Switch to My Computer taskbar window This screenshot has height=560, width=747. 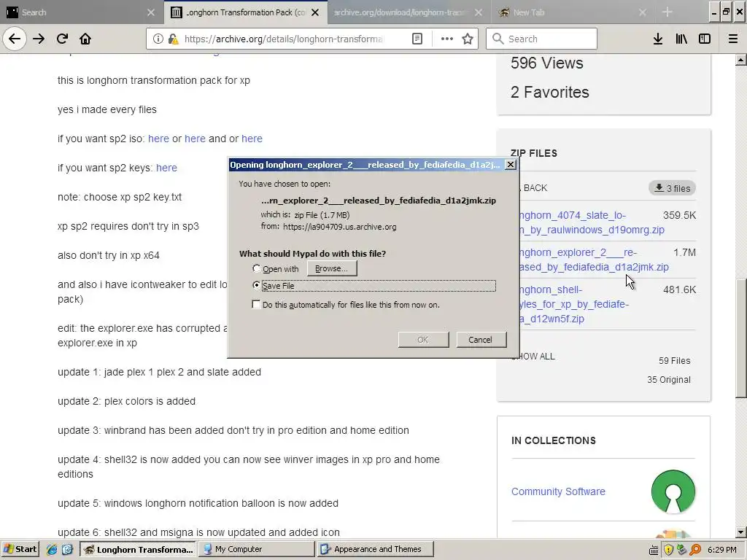click(x=256, y=549)
